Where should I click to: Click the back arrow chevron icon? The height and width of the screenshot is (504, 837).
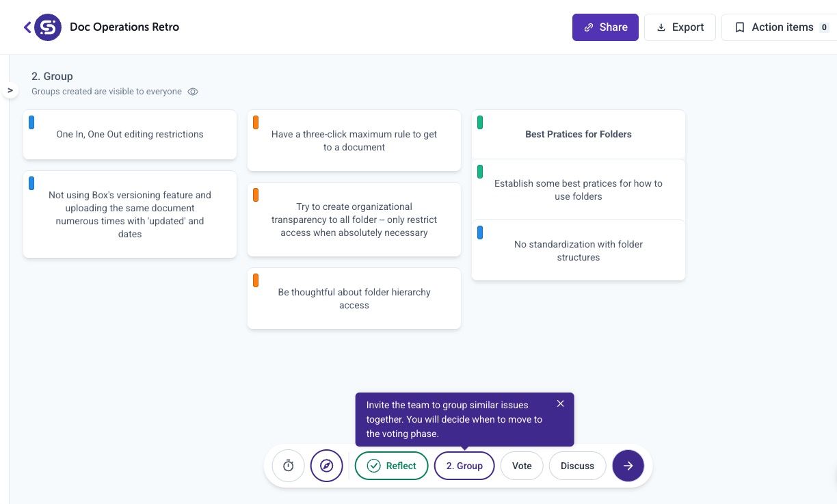coord(27,27)
